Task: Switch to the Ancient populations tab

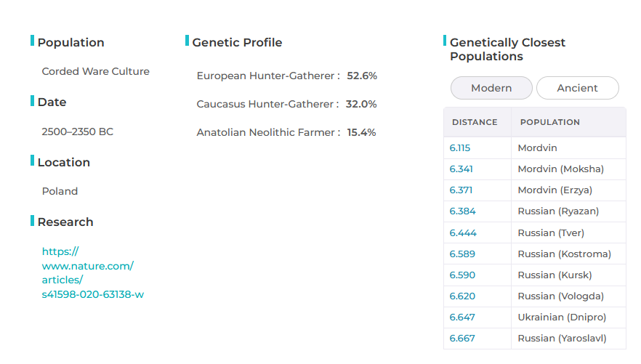Action: coord(577,88)
